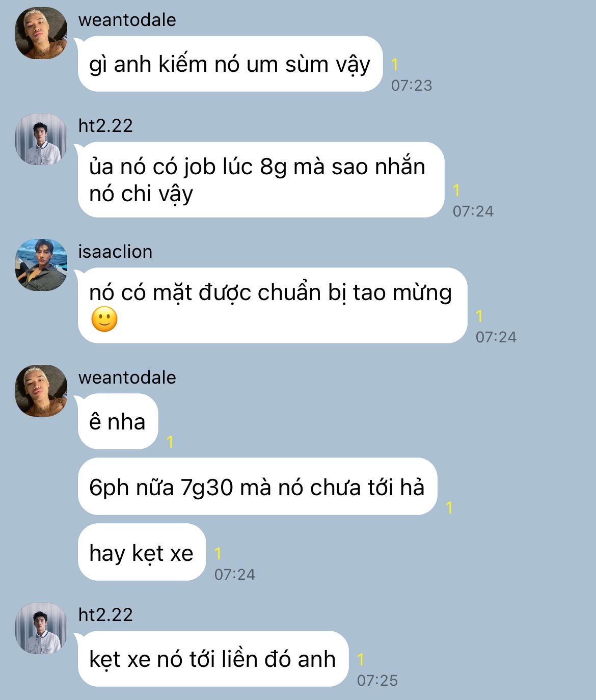Tap weantodale's avatar next to 'ê nha'
Image resolution: width=596 pixels, height=700 pixels.
pyautogui.click(x=41, y=391)
